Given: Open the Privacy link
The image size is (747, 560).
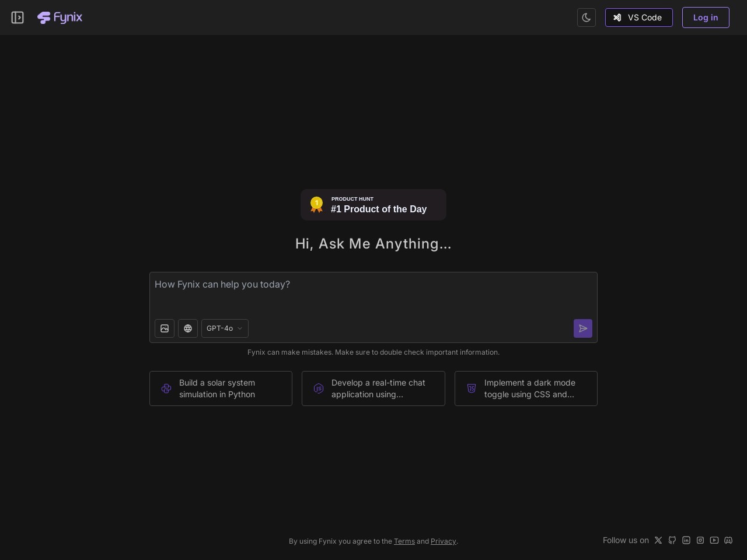Looking at the screenshot, I should [444, 541].
